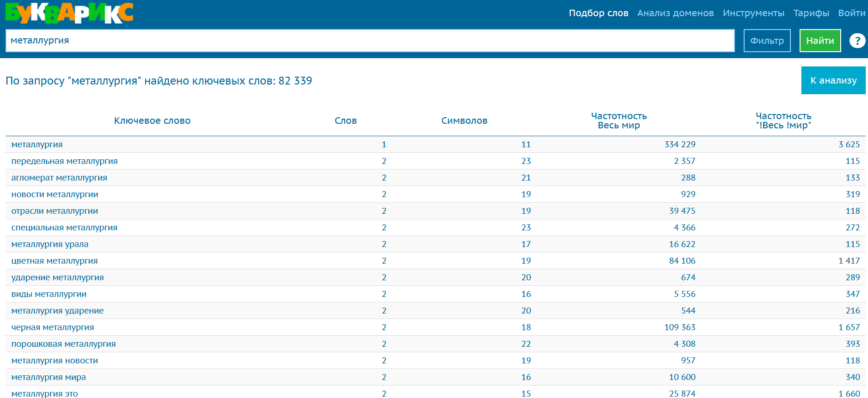Select keyword 'порошковая металлургия'
The image size is (868, 398).
pos(63,344)
